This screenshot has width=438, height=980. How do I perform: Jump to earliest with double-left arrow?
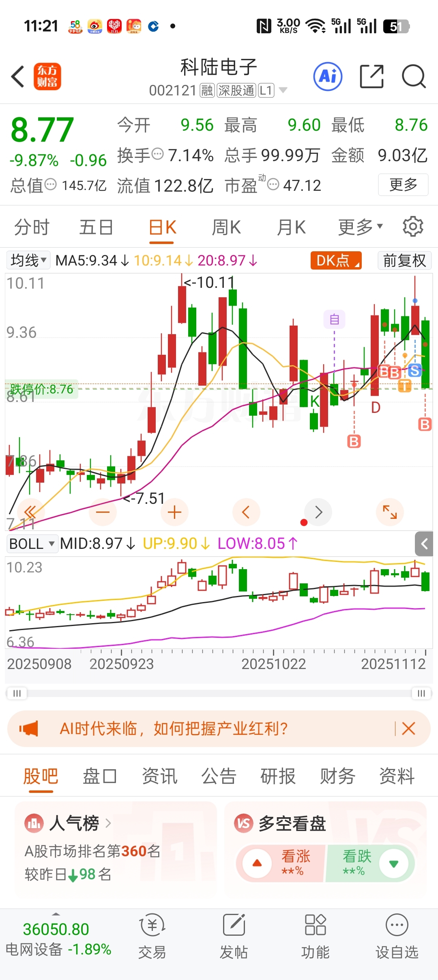coord(31,512)
